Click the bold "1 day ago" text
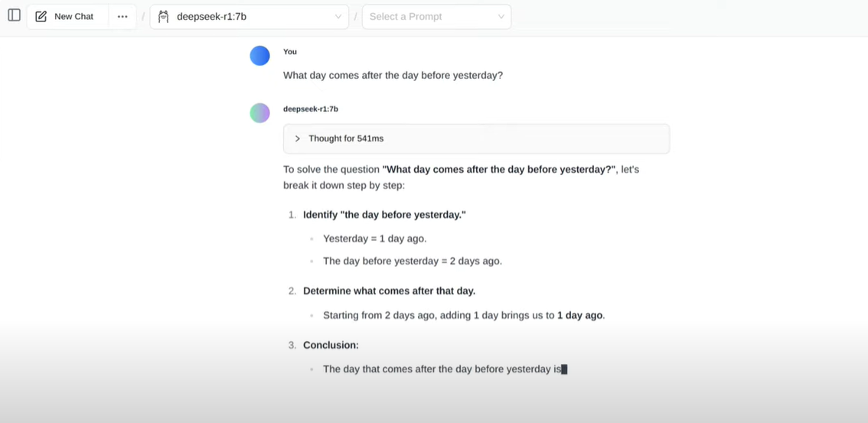The width and height of the screenshot is (868, 423). [579, 316]
